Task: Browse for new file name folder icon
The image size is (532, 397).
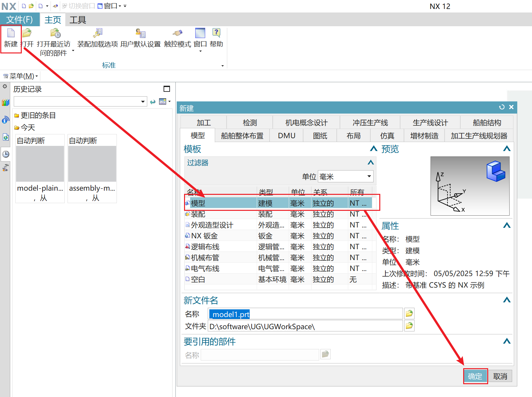Action: pos(409,314)
